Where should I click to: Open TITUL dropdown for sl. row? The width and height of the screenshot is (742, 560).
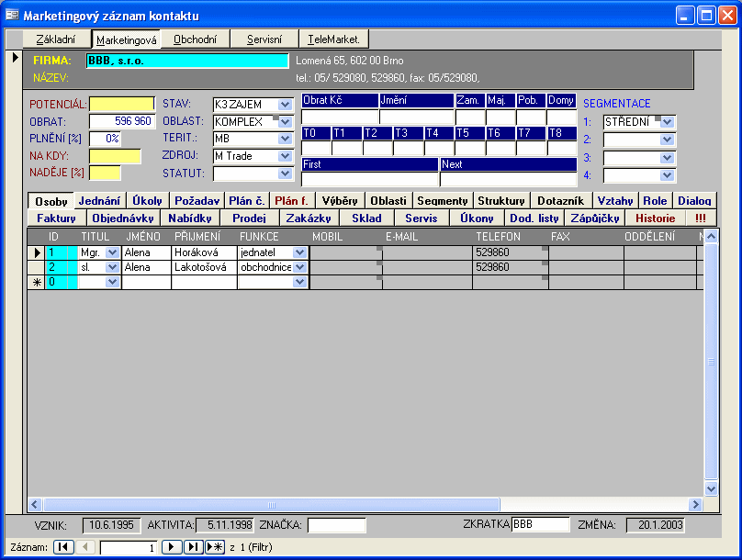point(112,267)
